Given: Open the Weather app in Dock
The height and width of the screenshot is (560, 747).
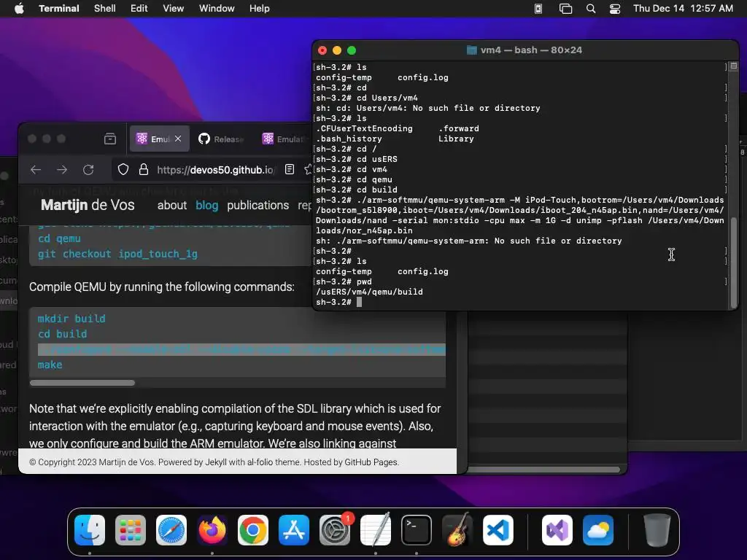Looking at the screenshot, I should coord(598,530).
